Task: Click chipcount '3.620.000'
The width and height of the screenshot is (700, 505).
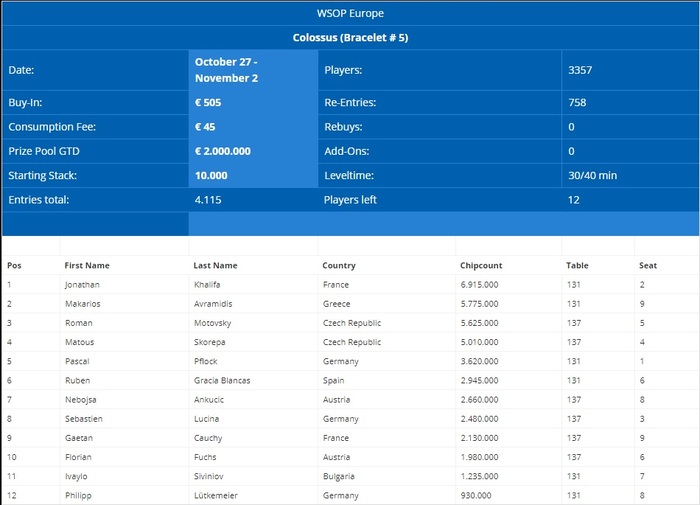Action: coord(479,362)
